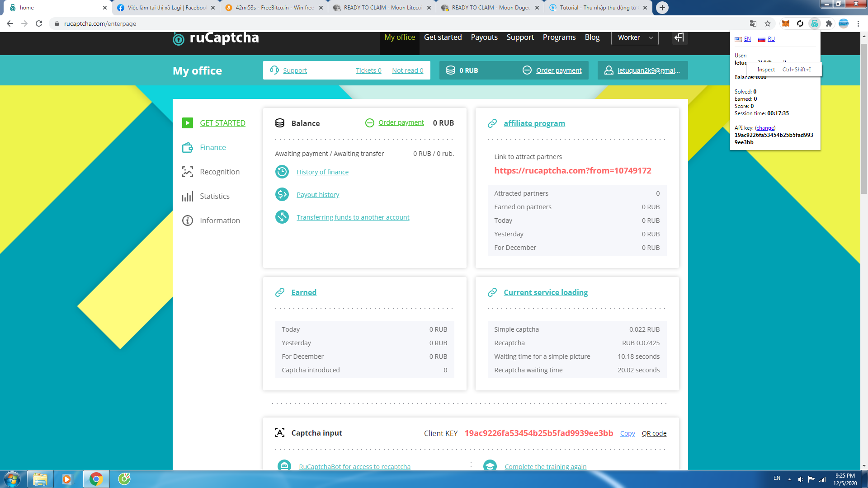Switch extension language to RU
868x488 pixels.
pos(771,39)
